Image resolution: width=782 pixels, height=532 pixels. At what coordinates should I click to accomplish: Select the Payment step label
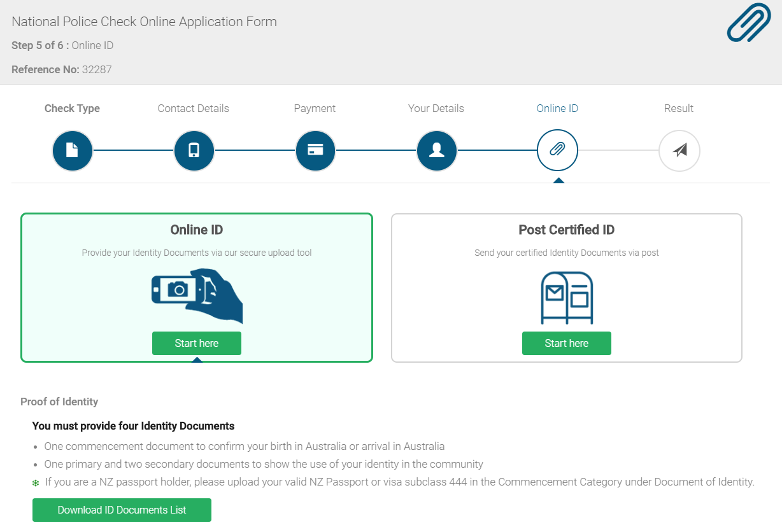pos(315,108)
